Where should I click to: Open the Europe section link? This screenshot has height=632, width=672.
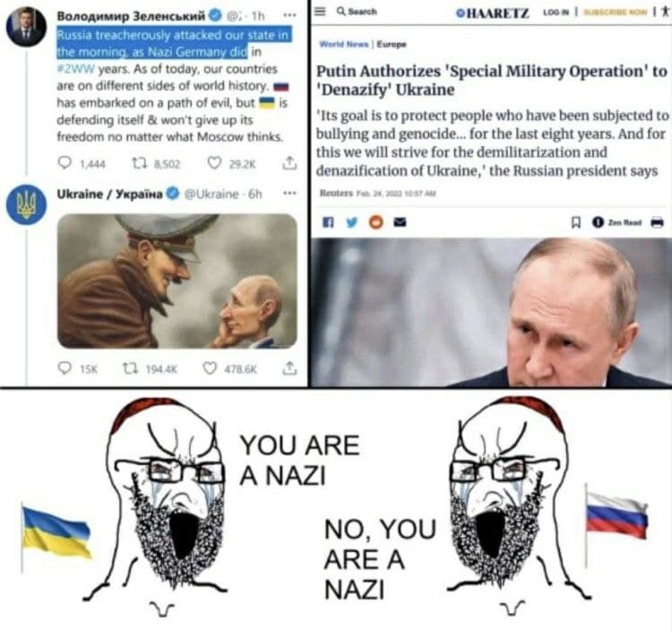point(392,44)
